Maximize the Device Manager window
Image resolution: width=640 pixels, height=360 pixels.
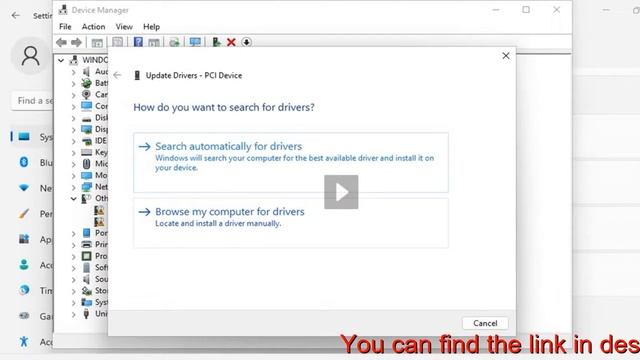[526, 9]
